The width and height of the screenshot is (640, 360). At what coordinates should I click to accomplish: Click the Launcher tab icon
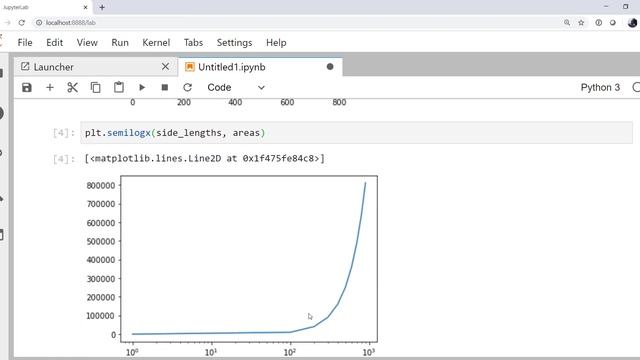(x=25, y=67)
